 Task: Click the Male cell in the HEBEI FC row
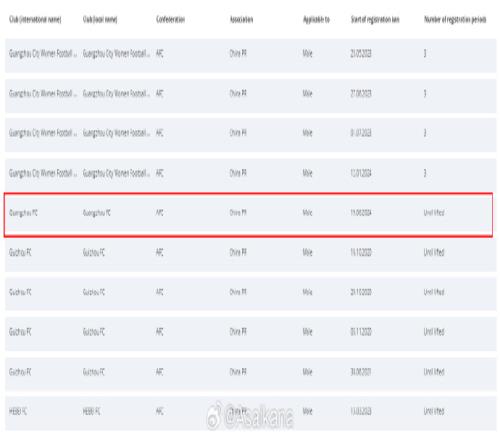(308, 412)
